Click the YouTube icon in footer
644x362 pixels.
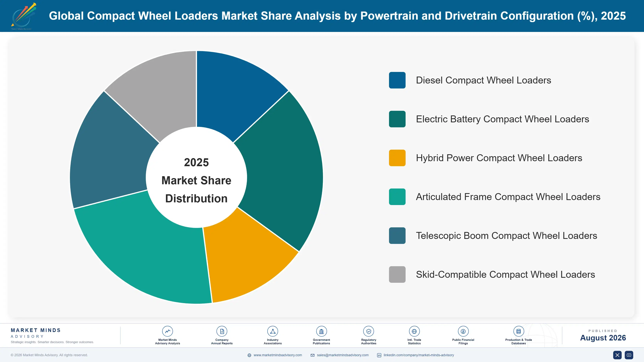coord(629,355)
